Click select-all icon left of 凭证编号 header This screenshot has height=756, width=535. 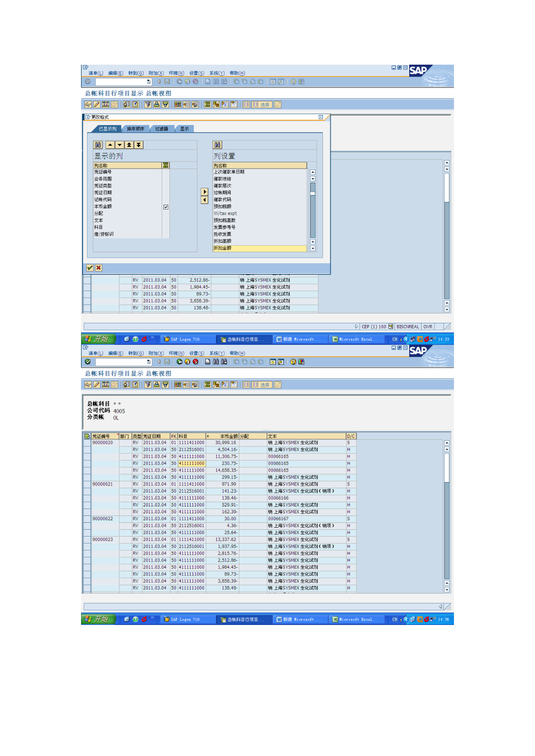(x=87, y=436)
